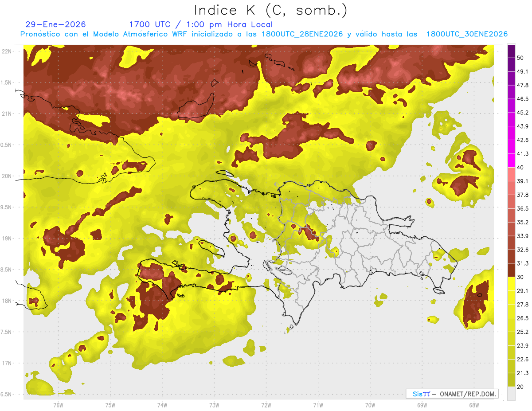Click the "1700 UTC / 1:00 pm Hora Local" time text

coord(201,24)
